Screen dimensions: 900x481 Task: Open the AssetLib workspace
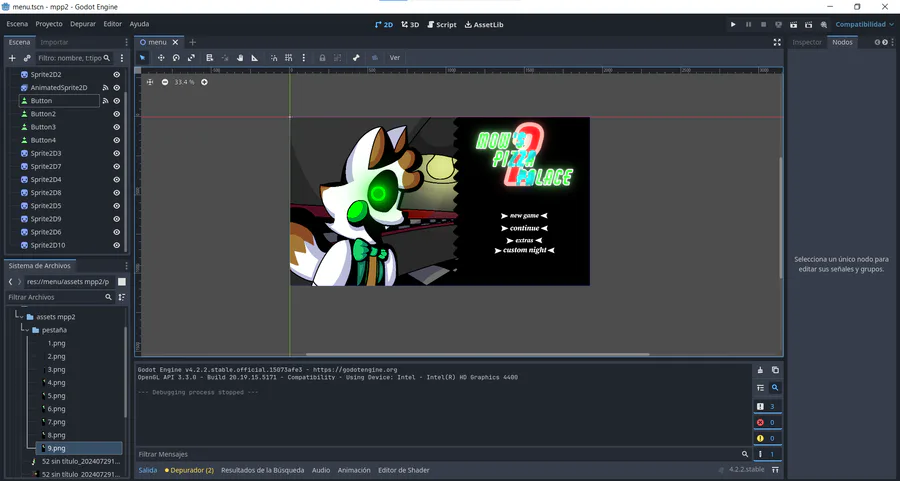coord(484,25)
